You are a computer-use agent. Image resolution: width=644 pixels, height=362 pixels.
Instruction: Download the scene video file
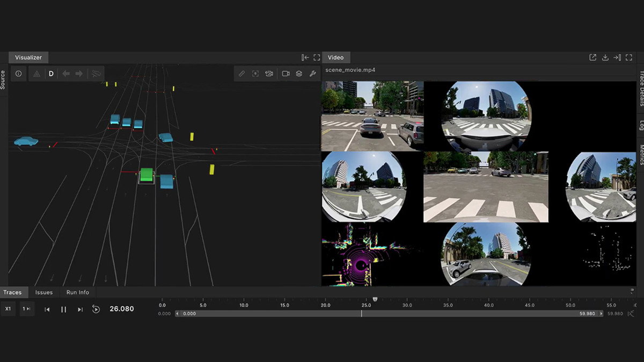pyautogui.click(x=605, y=57)
